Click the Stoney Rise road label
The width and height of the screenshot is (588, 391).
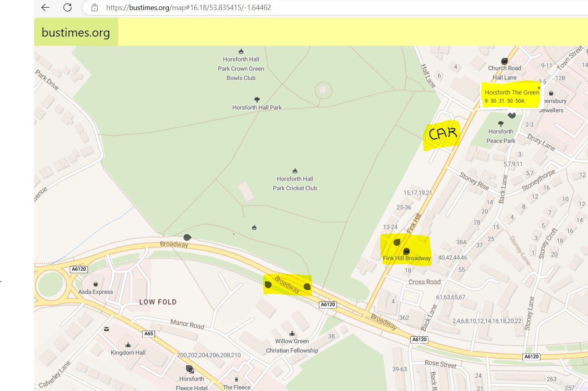[474, 181]
